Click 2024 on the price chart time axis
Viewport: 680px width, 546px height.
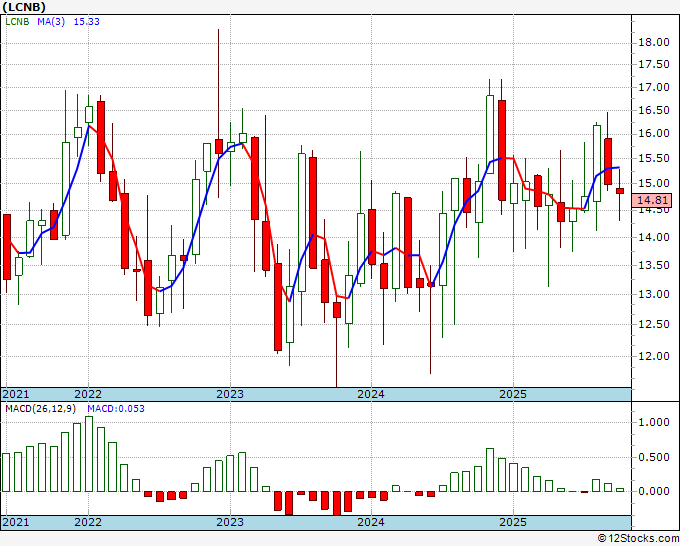pyautogui.click(x=371, y=394)
